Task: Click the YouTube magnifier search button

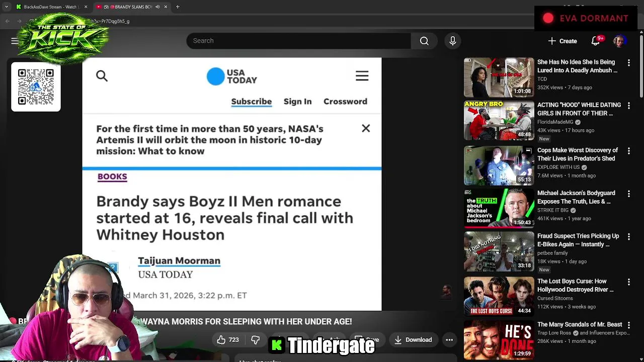Action: point(424,41)
